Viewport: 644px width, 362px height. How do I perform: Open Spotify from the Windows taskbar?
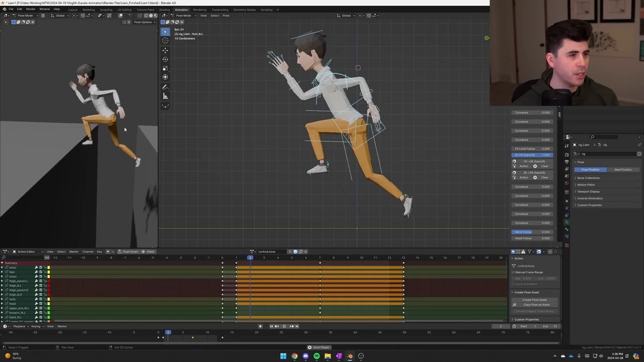click(x=317, y=356)
